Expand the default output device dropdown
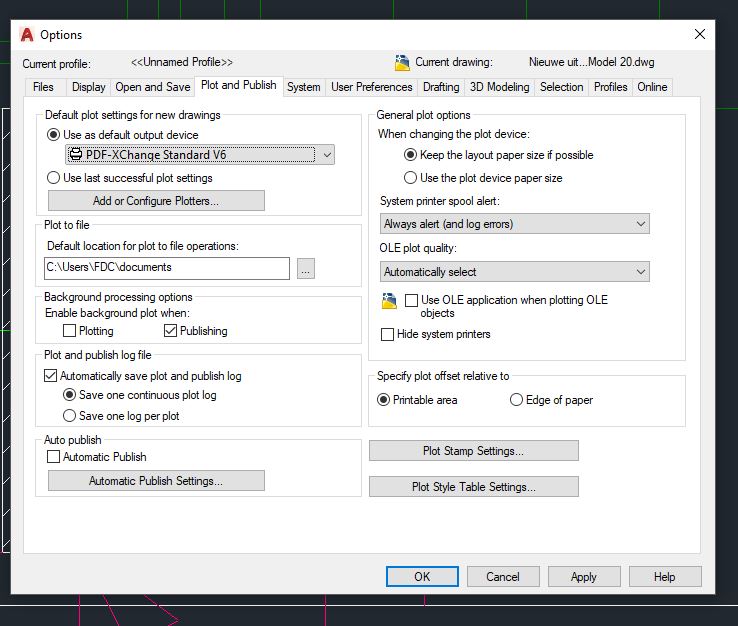Screen dimensions: 738x626 coord(327,155)
